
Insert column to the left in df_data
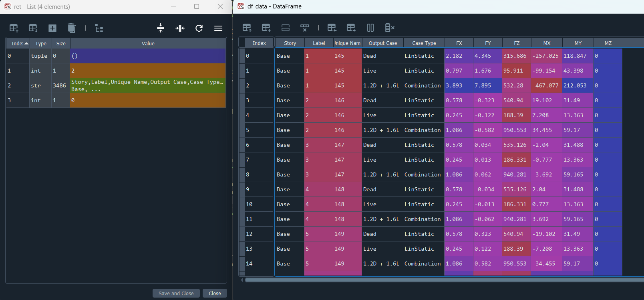(332, 28)
